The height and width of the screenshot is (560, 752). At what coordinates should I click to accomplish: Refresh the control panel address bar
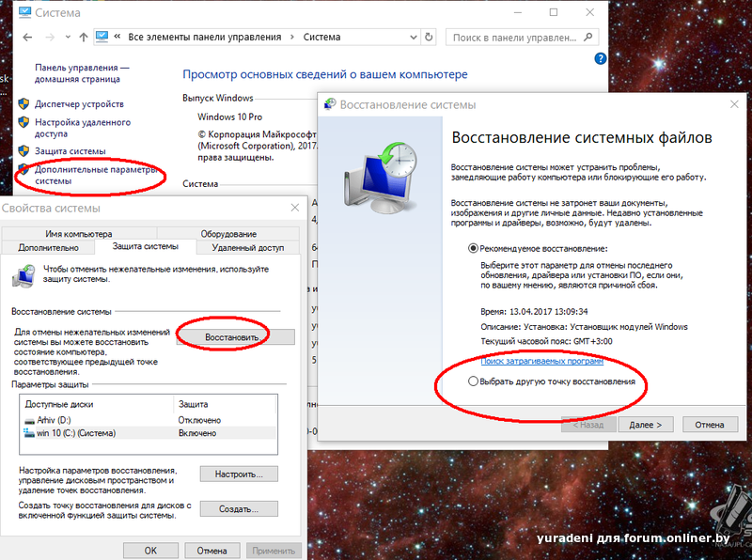pyautogui.click(x=429, y=37)
